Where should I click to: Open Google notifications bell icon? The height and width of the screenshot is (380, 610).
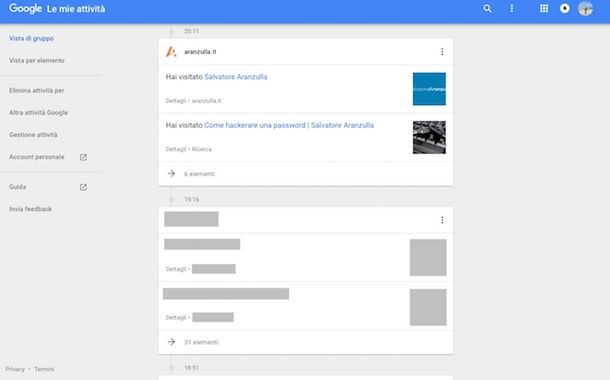pos(564,9)
